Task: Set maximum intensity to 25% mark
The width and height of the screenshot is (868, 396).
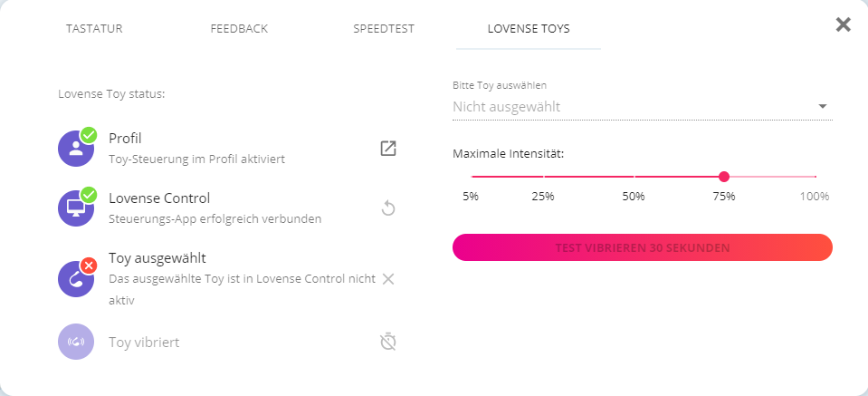Action: [543, 177]
